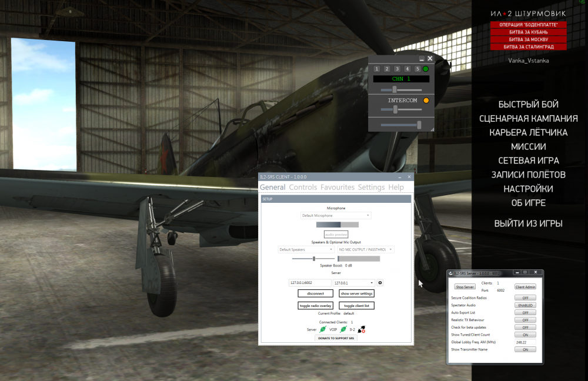Click ОПЕРАЦИЯ "БОДЕНПЛАТТЕ" red banner
Image resolution: width=588 pixels, height=381 pixels.
(x=529, y=25)
